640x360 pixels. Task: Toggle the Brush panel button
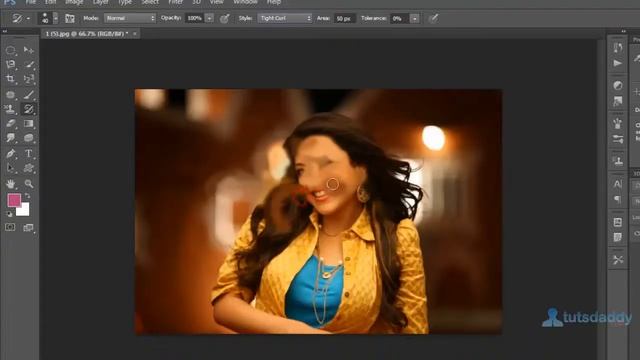[70, 18]
